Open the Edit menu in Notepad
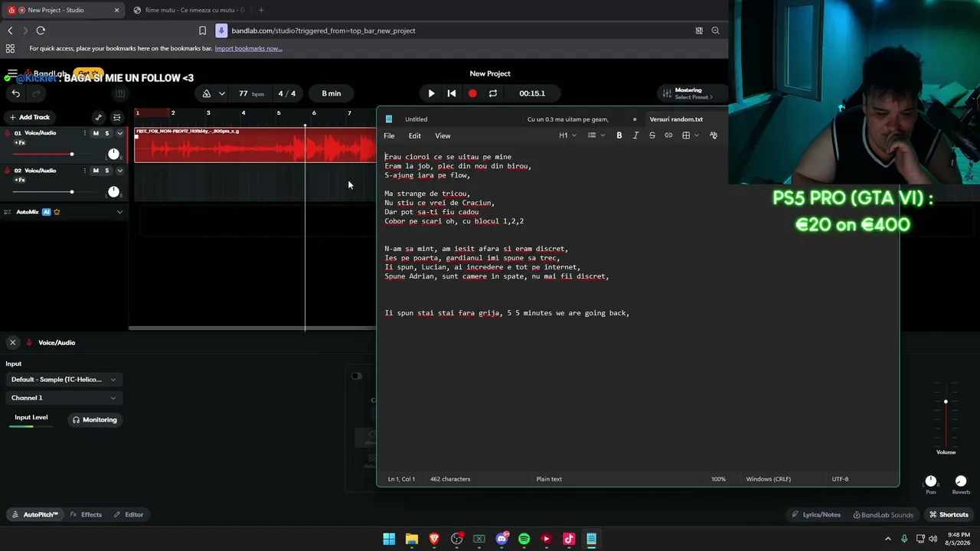980x551 pixels. [414, 135]
